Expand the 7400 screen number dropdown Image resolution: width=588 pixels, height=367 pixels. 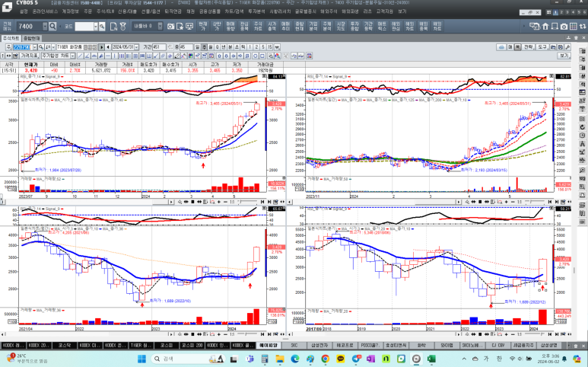(x=45, y=26)
